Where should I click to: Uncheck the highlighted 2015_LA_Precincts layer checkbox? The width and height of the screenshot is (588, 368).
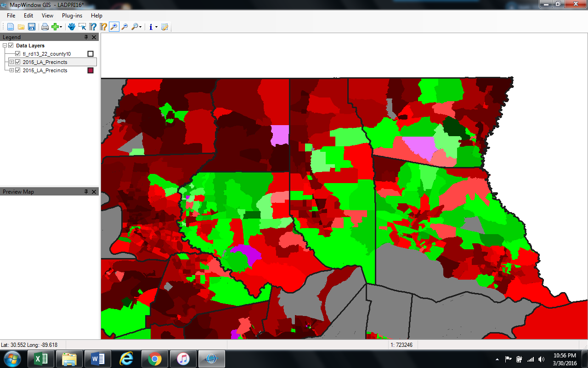pyautogui.click(x=18, y=62)
